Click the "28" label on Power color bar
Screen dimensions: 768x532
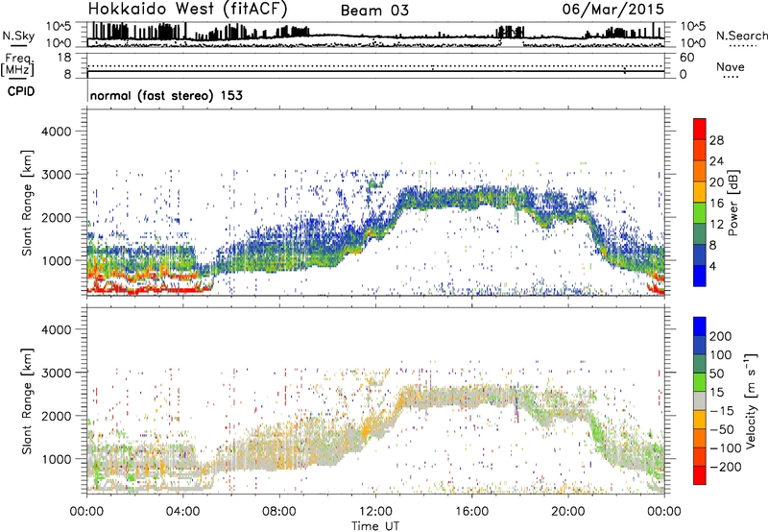coord(716,140)
